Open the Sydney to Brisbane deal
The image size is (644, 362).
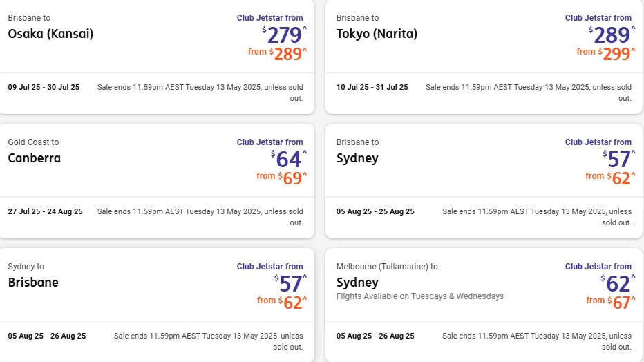tap(157, 305)
